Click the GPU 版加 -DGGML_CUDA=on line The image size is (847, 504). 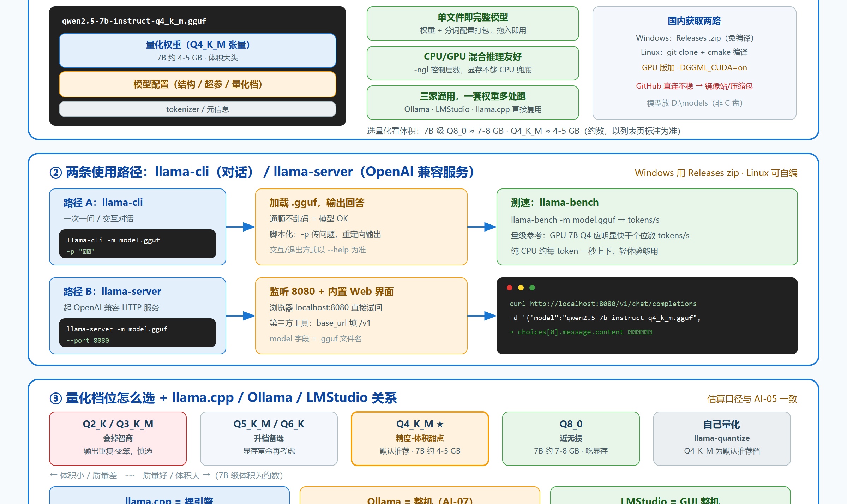(x=694, y=67)
